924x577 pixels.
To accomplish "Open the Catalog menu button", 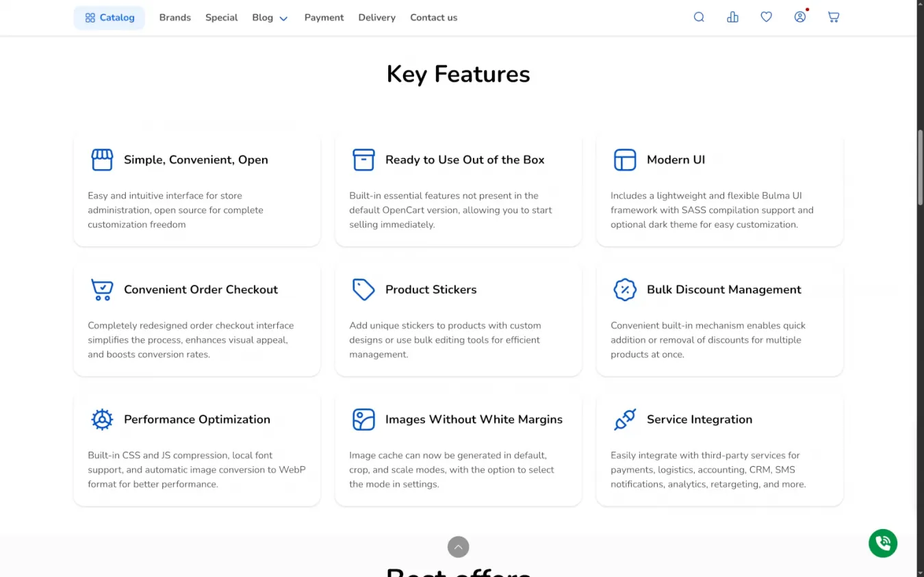I will coord(110,18).
